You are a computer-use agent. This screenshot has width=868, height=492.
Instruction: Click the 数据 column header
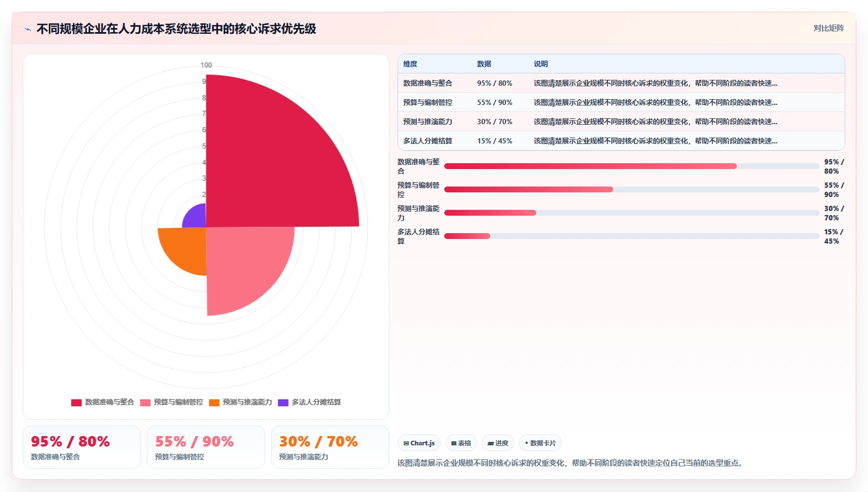[484, 64]
